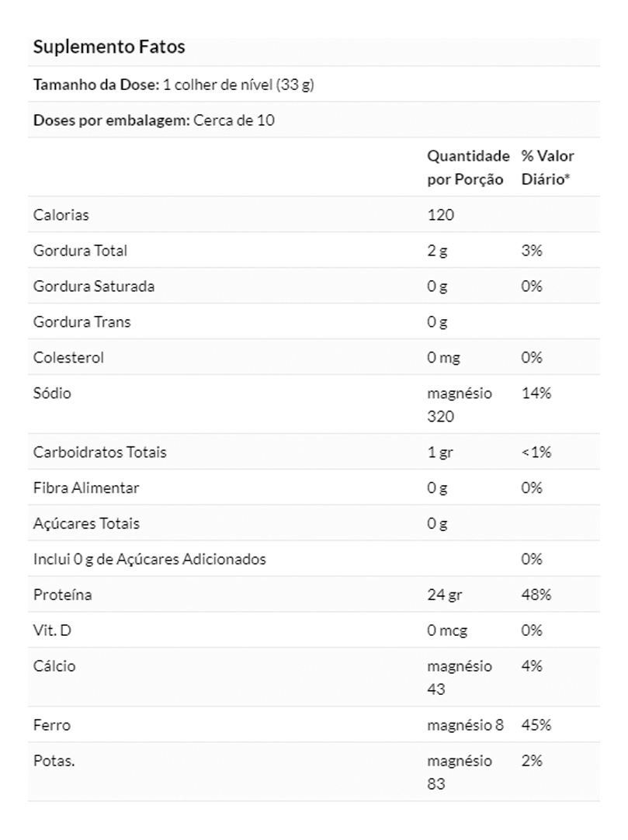Click the Colesterol row label
Image resolution: width=628 pixels, height=840 pixels.
[68, 357]
